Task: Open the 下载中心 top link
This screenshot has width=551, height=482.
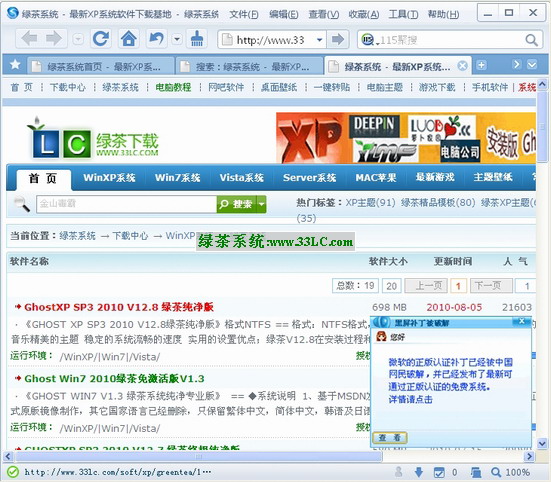Action: tap(68, 87)
